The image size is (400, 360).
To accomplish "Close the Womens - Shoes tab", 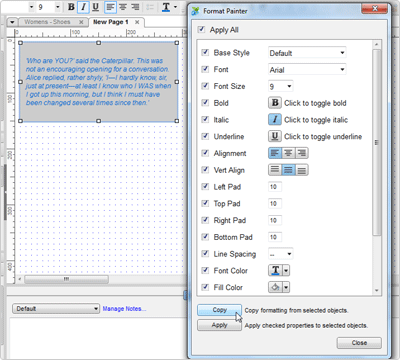I will pyautogui.click(x=81, y=22).
